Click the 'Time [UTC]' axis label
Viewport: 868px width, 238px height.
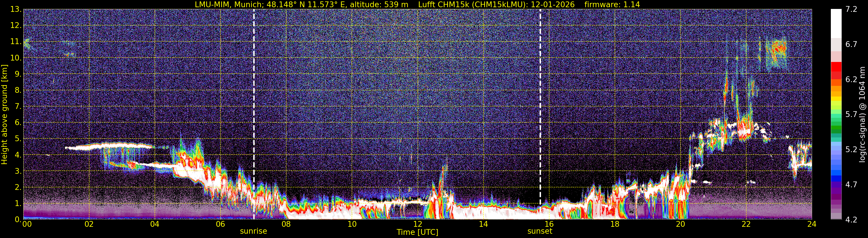[x=417, y=232]
